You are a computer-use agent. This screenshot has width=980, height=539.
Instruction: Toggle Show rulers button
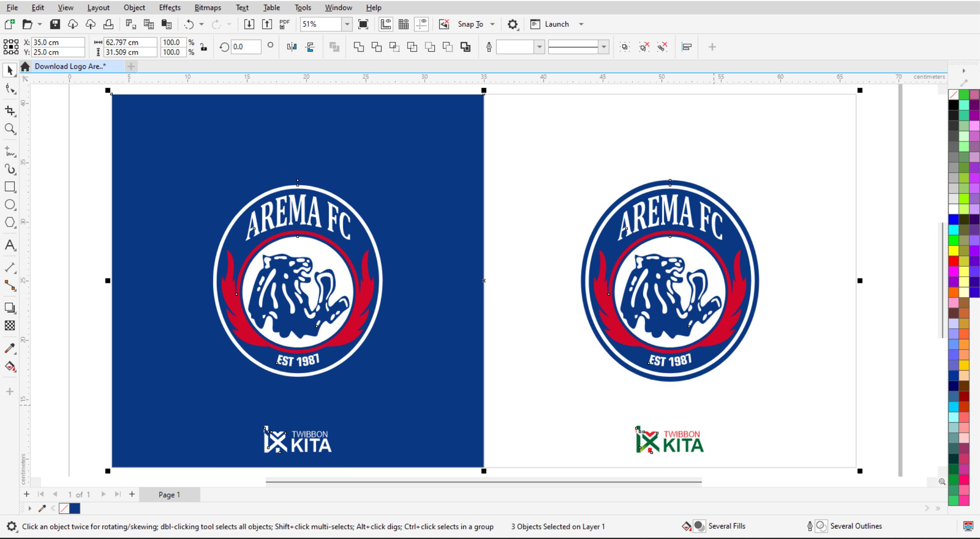(x=386, y=24)
